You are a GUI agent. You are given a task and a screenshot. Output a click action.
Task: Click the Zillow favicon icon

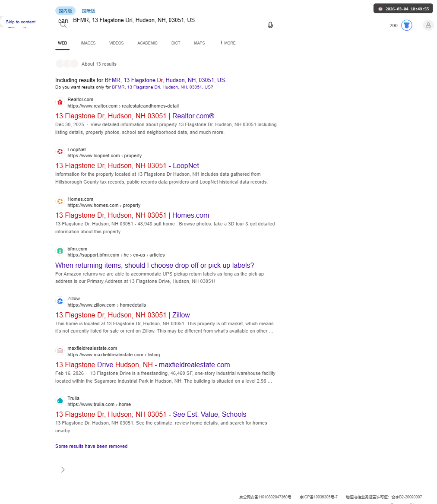tap(60, 301)
